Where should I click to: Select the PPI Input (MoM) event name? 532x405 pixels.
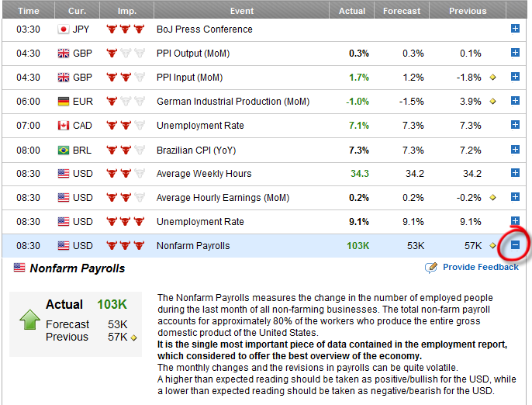(x=190, y=78)
